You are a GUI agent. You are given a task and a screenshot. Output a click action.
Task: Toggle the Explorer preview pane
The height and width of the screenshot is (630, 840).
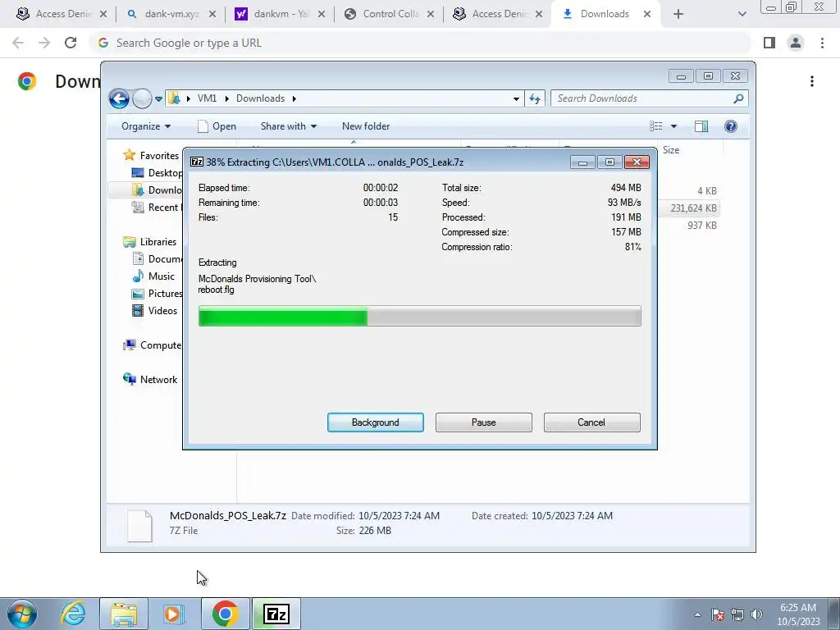701,126
